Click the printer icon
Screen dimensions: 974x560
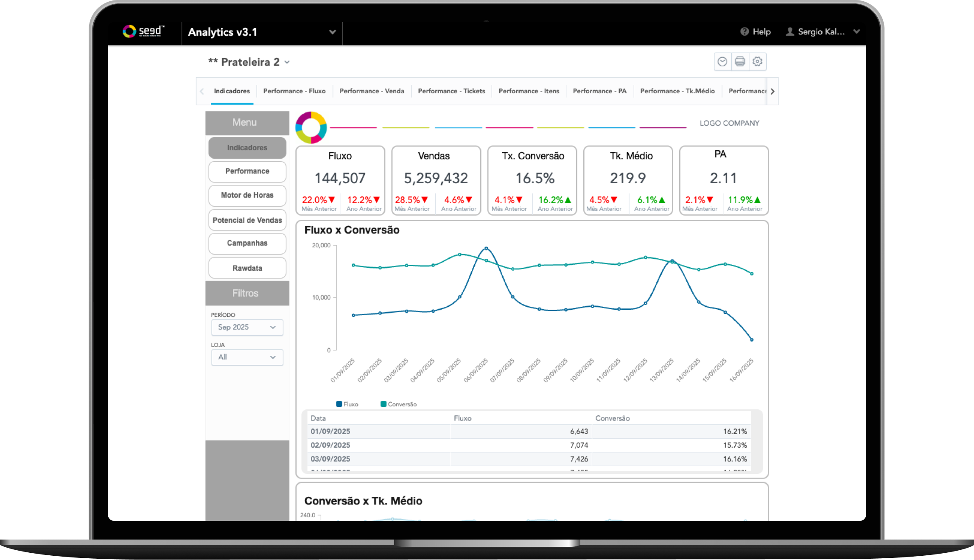pyautogui.click(x=740, y=62)
